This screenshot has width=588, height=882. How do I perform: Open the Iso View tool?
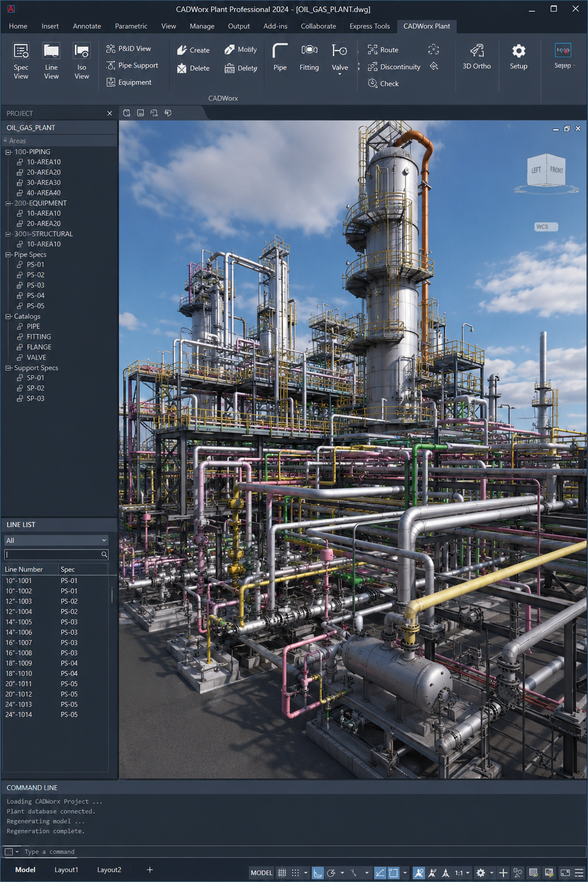pyautogui.click(x=82, y=61)
